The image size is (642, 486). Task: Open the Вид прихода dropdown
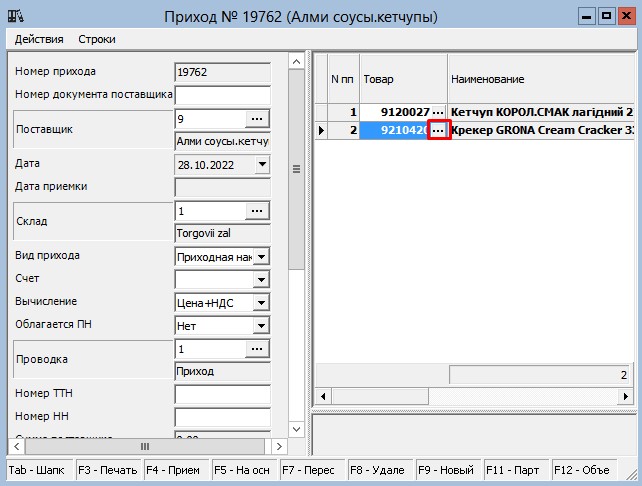point(262,257)
